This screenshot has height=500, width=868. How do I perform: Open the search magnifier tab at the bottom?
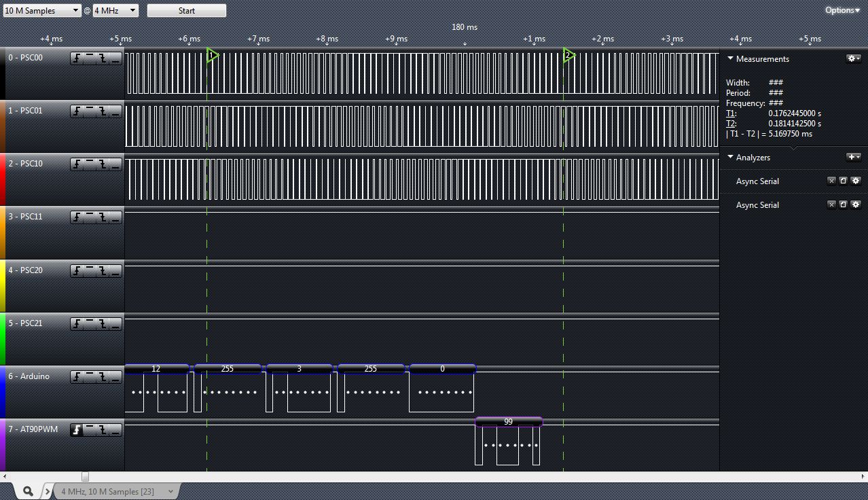(x=28, y=490)
